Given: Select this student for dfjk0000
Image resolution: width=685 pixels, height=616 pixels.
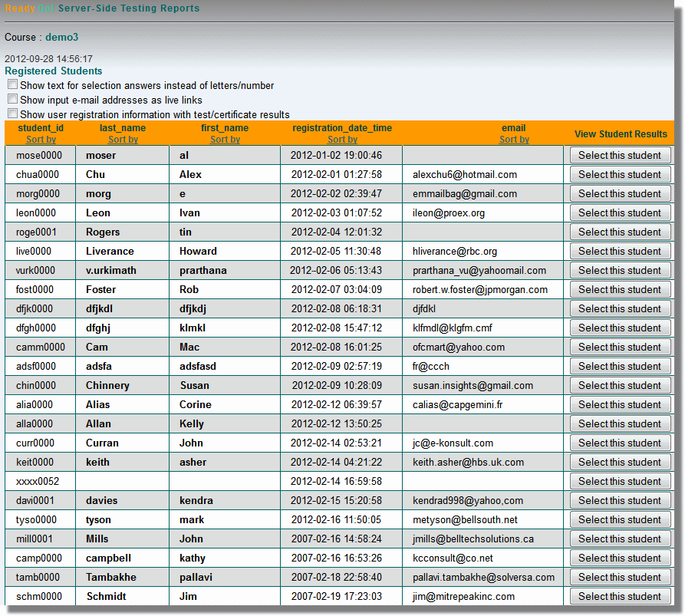Looking at the screenshot, I should pos(620,309).
